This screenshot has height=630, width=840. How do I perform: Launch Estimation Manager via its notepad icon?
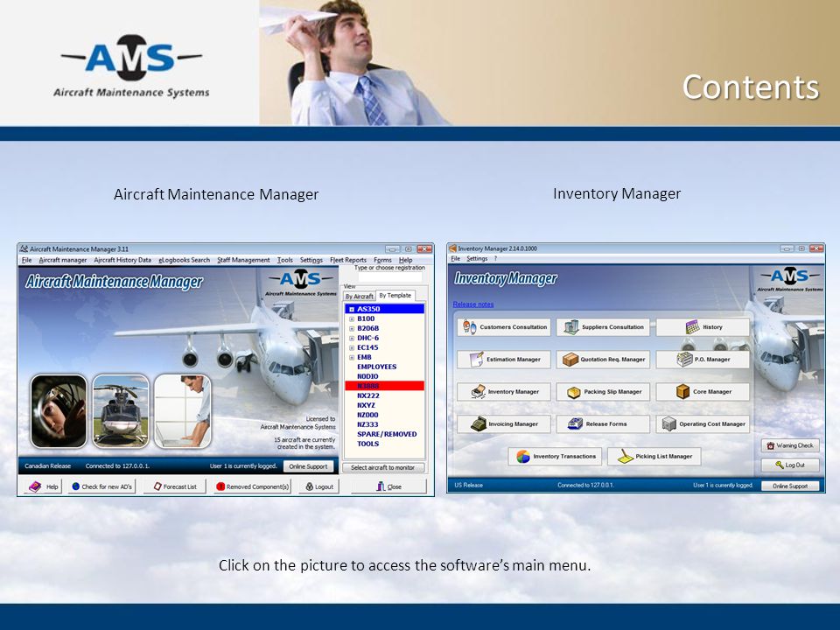(476, 360)
